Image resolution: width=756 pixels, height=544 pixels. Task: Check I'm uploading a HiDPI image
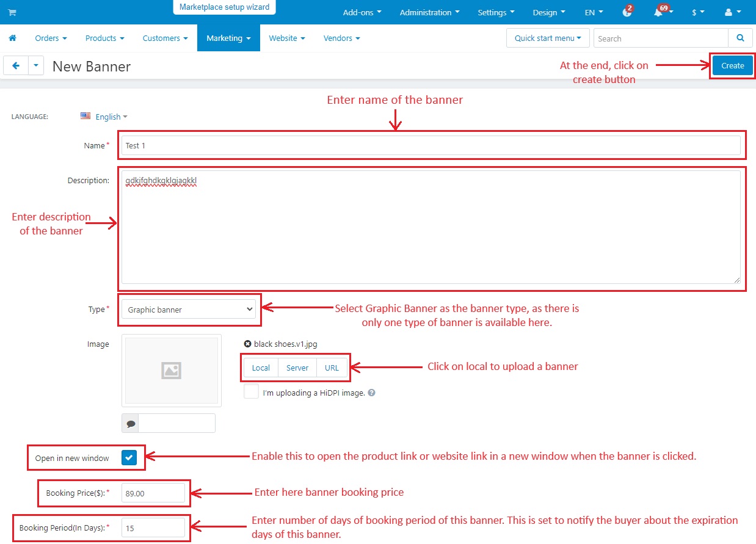(x=251, y=392)
